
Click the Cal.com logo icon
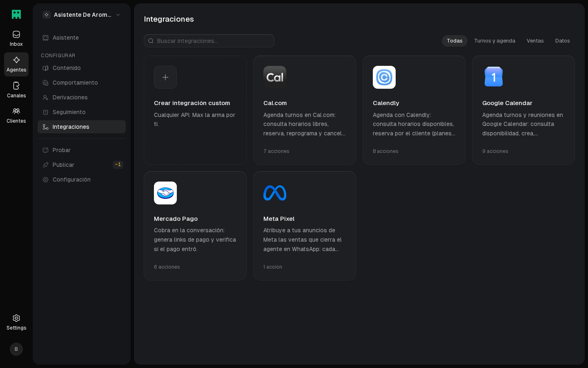(275, 77)
